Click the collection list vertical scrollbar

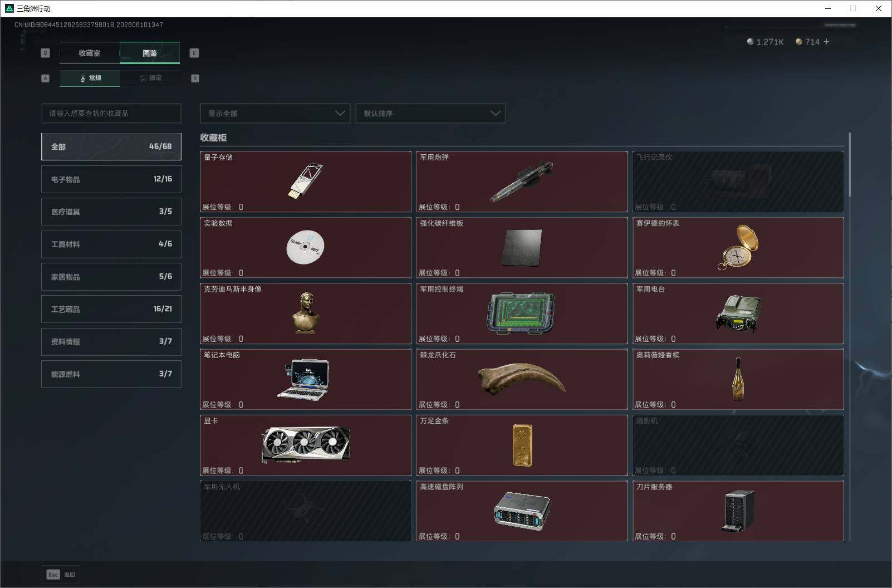pos(850,165)
